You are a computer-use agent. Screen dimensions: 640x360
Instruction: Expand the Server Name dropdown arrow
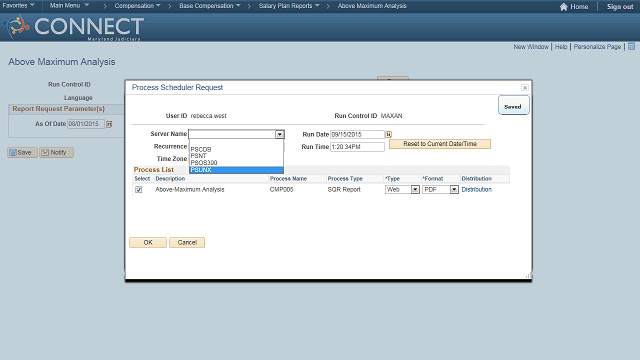(x=280, y=134)
